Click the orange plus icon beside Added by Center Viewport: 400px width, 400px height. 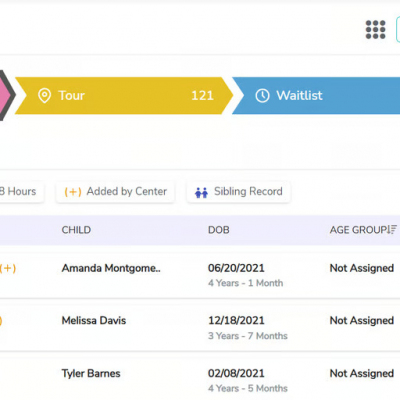73,192
